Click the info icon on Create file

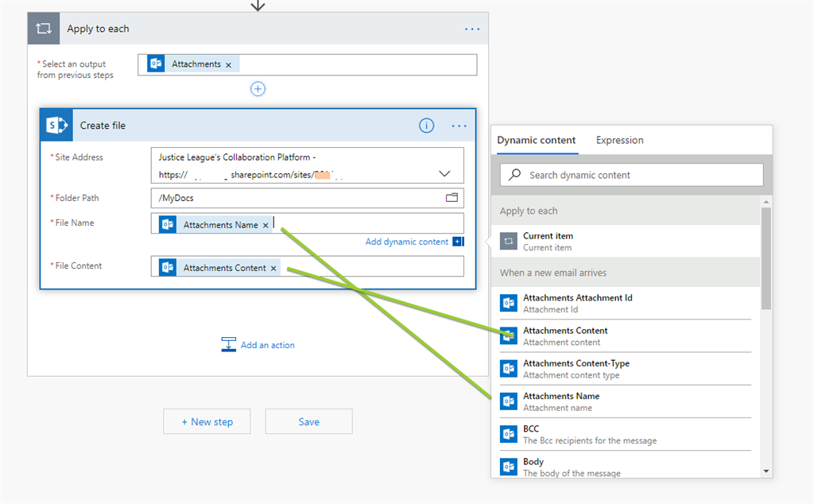427,126
